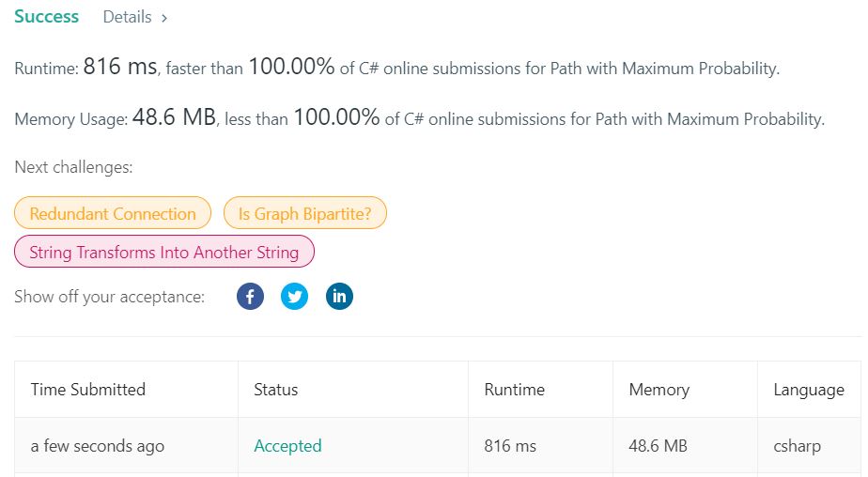Click the Language column header
The image size is (868, 477).
pyautogui.click(x=809, y=390)
